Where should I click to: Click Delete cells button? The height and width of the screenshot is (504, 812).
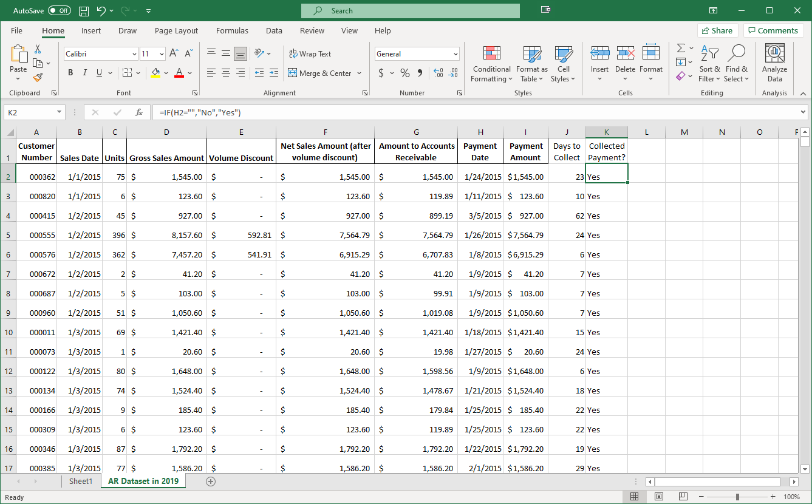[625, 63]
